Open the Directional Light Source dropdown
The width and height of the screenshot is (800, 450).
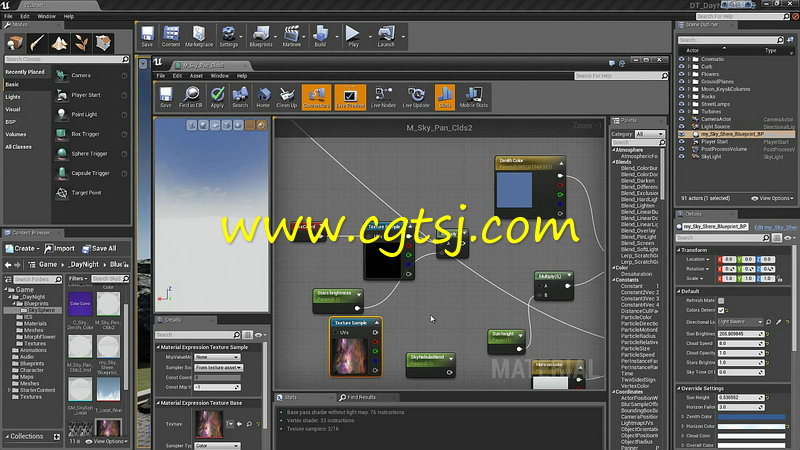click(740, 322)
